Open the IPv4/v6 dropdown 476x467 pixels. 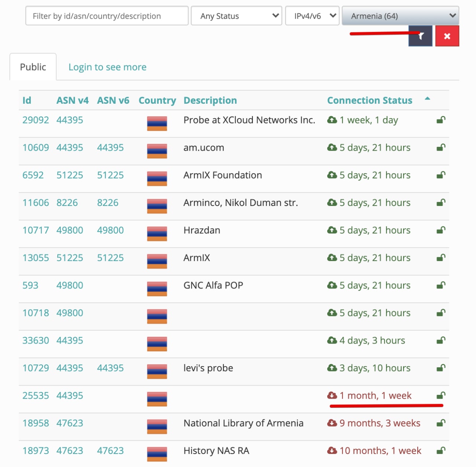pos(312,16)
